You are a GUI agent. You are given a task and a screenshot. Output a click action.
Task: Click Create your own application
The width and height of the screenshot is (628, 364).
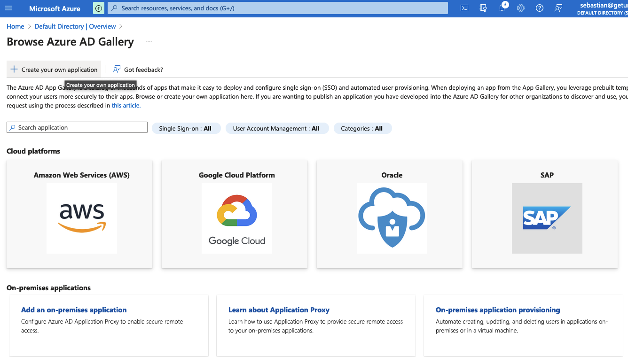pos(54,70)
